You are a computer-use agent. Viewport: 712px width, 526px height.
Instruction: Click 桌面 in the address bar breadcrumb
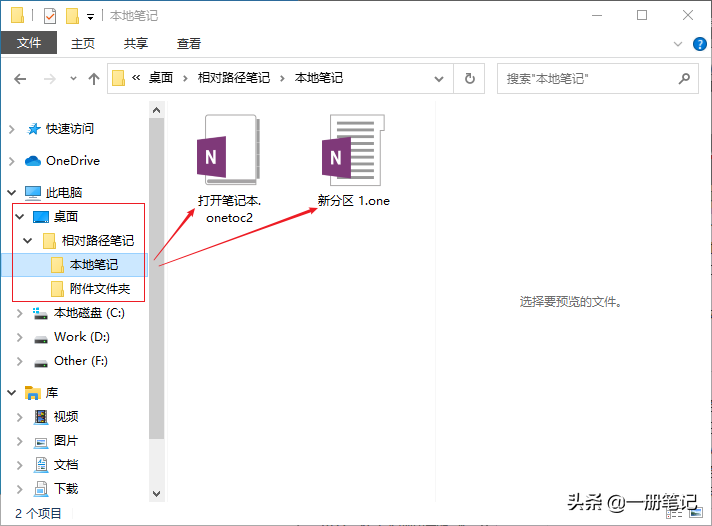click(161, 78)
